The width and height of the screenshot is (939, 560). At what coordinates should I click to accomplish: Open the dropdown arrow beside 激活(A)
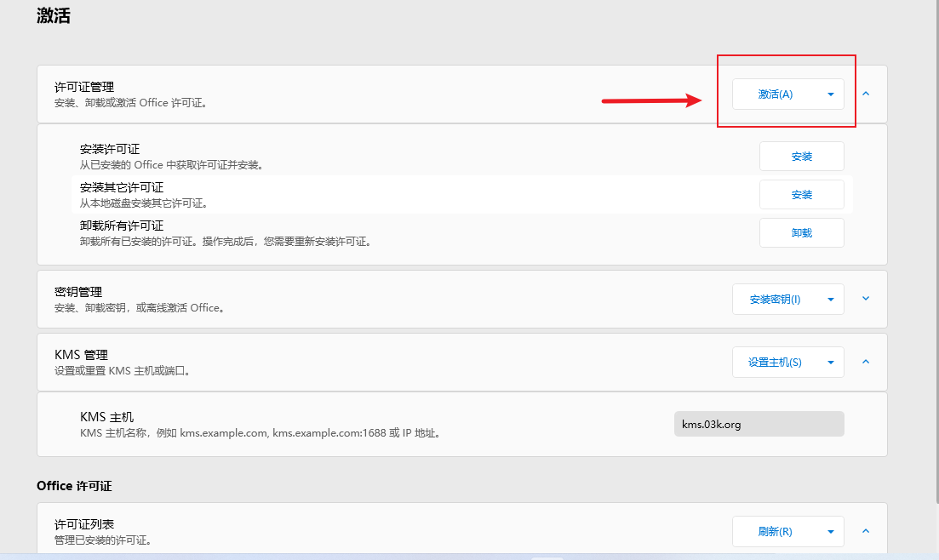coord(831,94)
